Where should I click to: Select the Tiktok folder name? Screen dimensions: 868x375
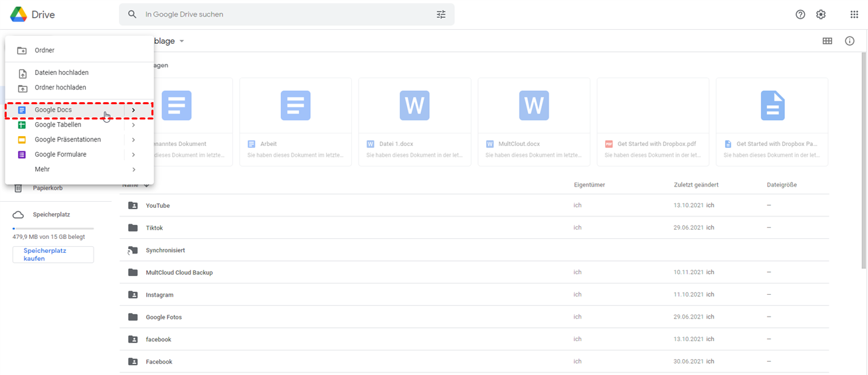[x=154, y=228]
